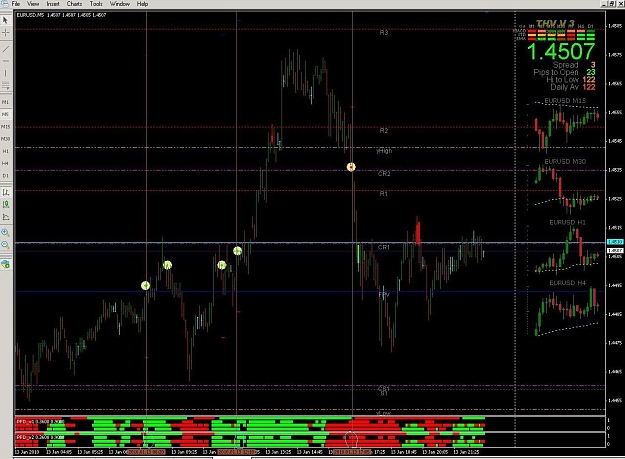
Task: Switch chart to Candlesticks style
Action: (x=6, y=204)
